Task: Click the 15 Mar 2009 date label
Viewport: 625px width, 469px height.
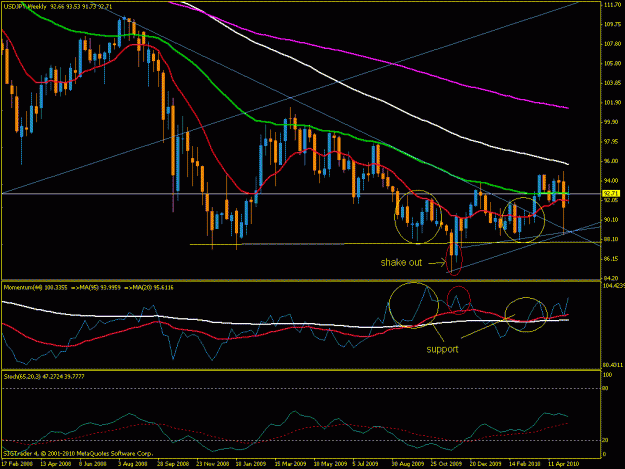Action: (290, 464)
